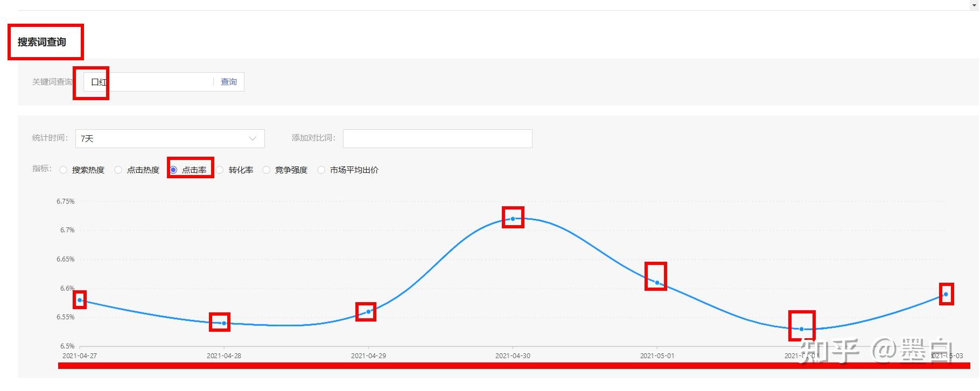
Task: Click the 6.5% y-axis label
Action: tap(67, 346)
